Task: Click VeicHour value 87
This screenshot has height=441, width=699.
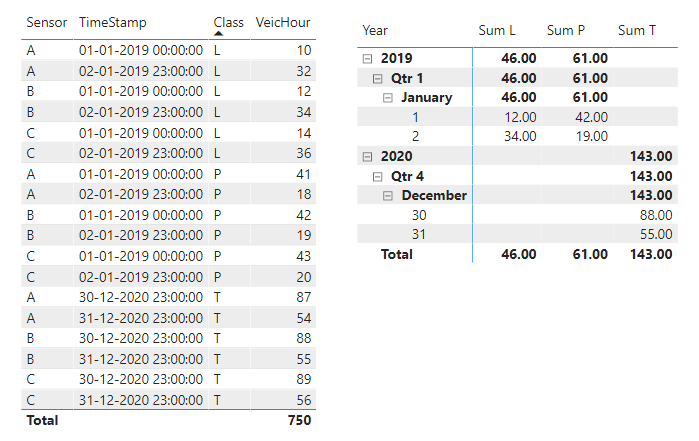Action: [304, 297]
